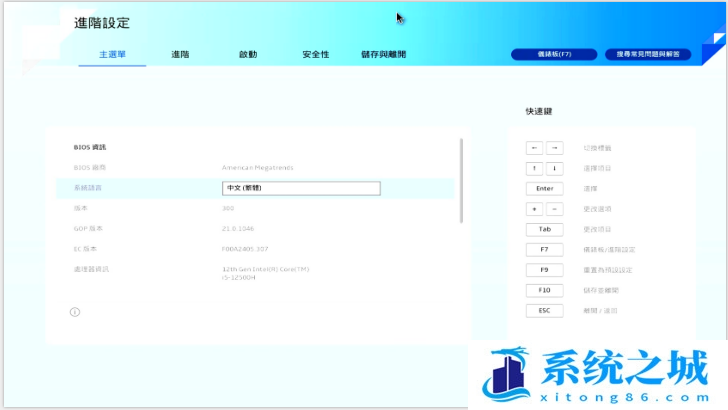Image resolution: width=728 pixels, height=410 pixels.
Task: Open the 進階 tab
Action: 180,54
